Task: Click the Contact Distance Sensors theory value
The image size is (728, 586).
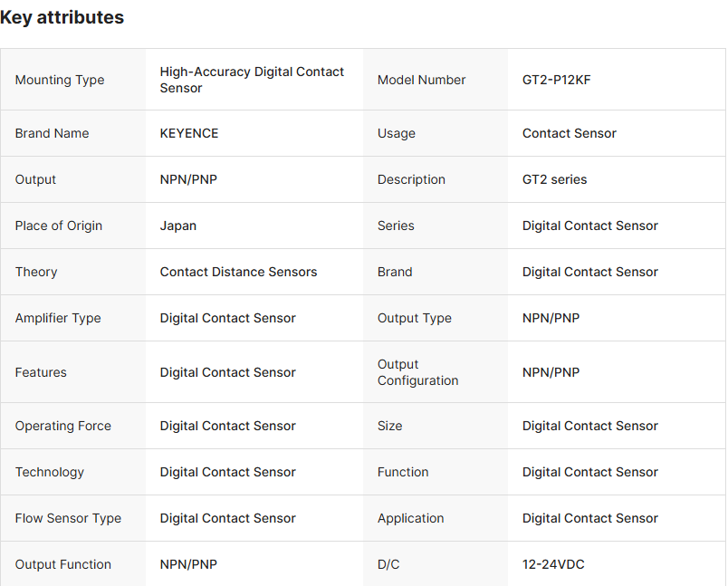Action: pos(238,272)
